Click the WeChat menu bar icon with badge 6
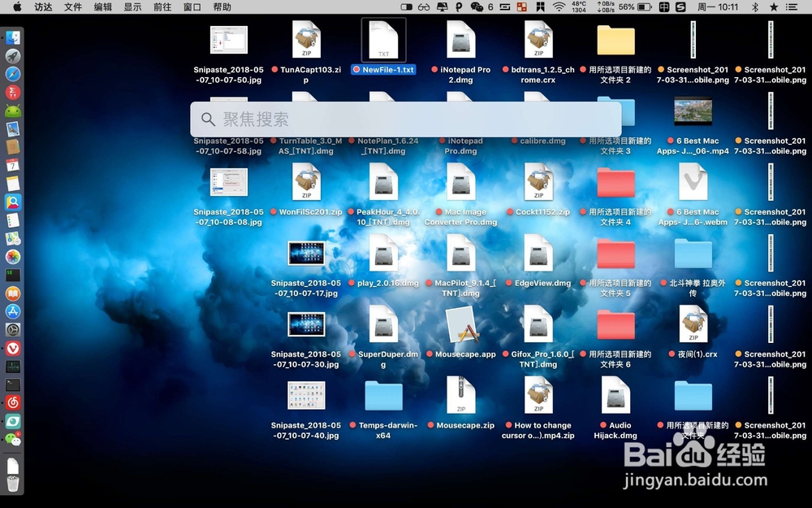812x508 pixels. (477, 7)
